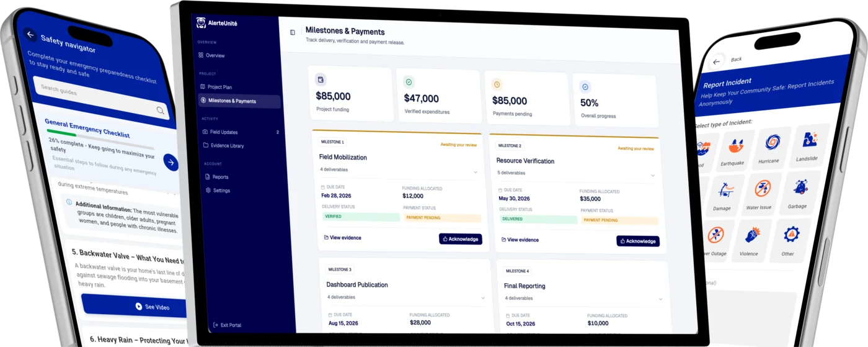Click the DELIVERED delivery status badge
Viewport: 868px width, 347px height.
pos(538,219)
